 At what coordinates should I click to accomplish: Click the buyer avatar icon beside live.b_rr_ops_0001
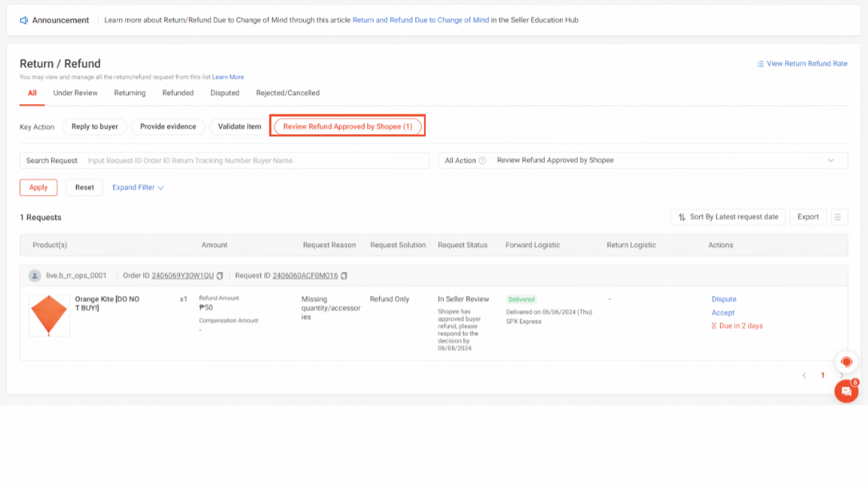tap(34, 276)
